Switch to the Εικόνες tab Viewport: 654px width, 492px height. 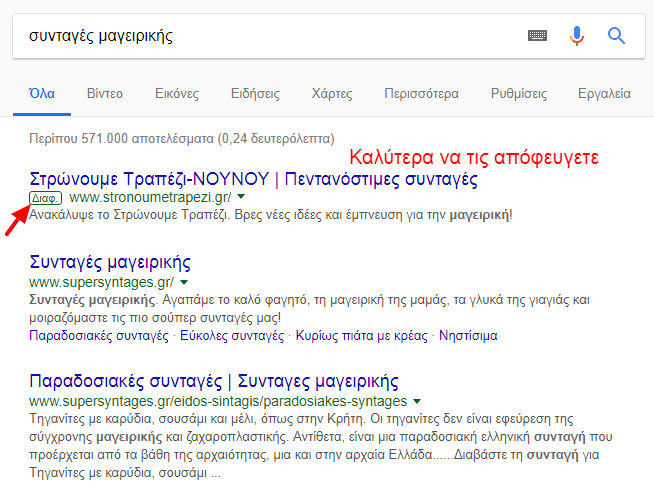(x=177, y=94)
